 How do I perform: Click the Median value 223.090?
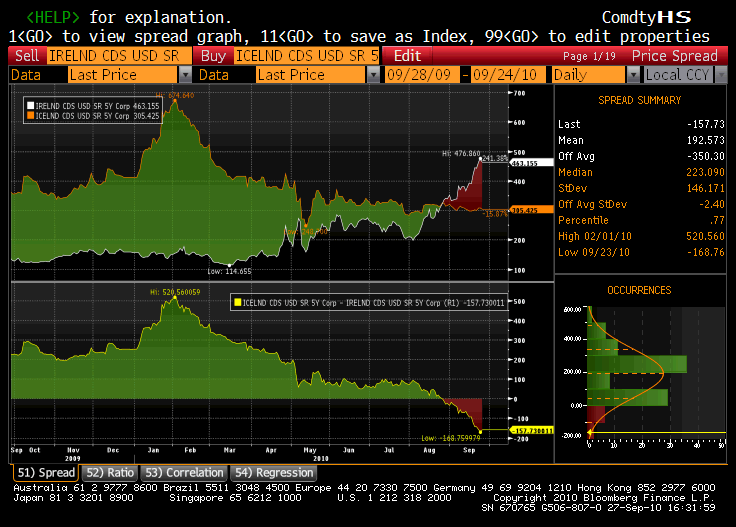click(705, 172)
